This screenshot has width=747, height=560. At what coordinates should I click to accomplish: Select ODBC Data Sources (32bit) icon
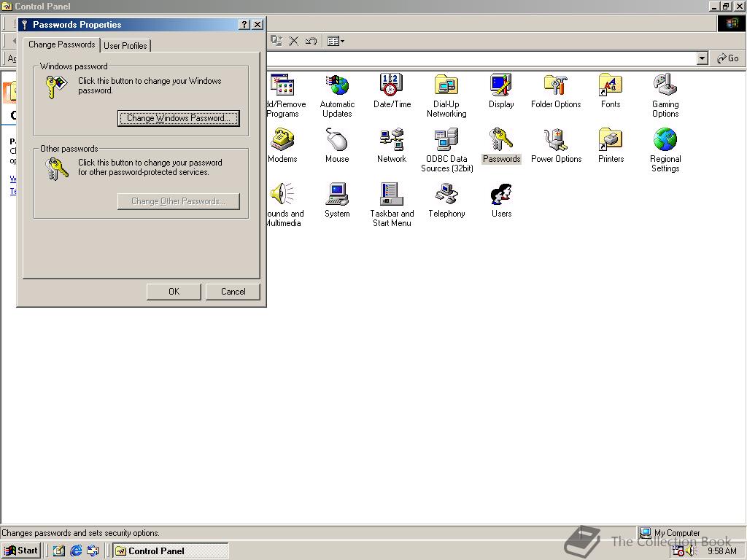(x=446, y=140)
